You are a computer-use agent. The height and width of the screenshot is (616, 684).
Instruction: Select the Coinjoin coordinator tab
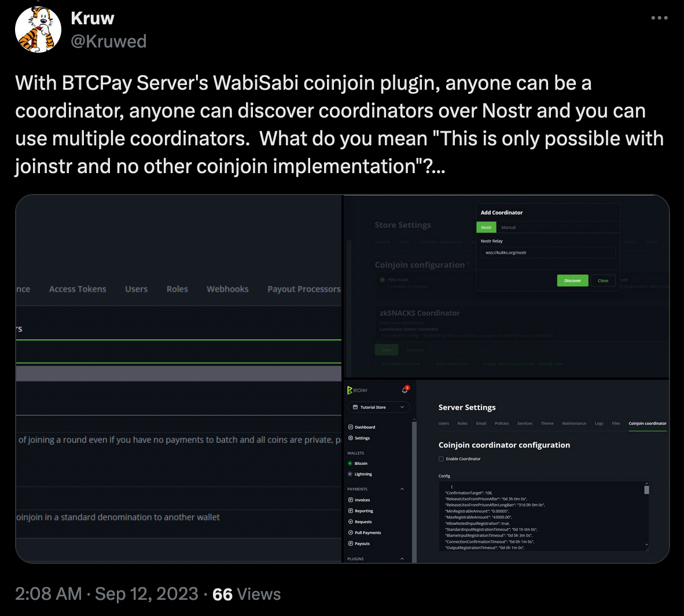pyautogui.click(x=648, y=423)
